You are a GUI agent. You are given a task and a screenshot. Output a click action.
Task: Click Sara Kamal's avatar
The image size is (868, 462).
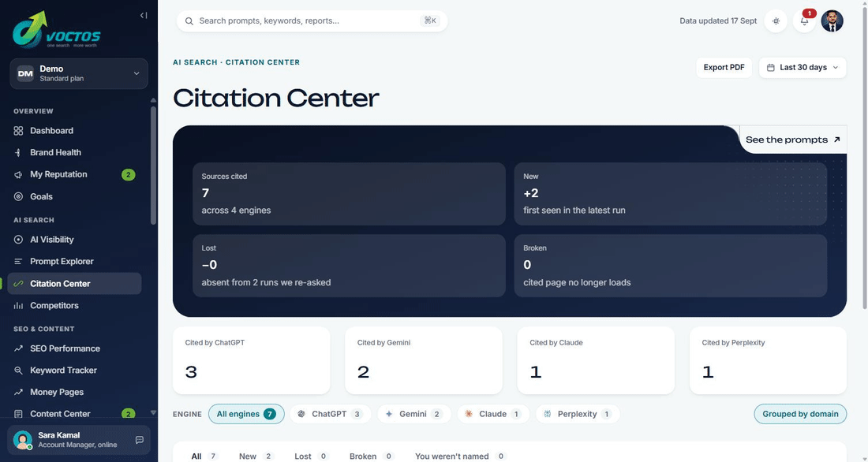click(x=23, y=440)
